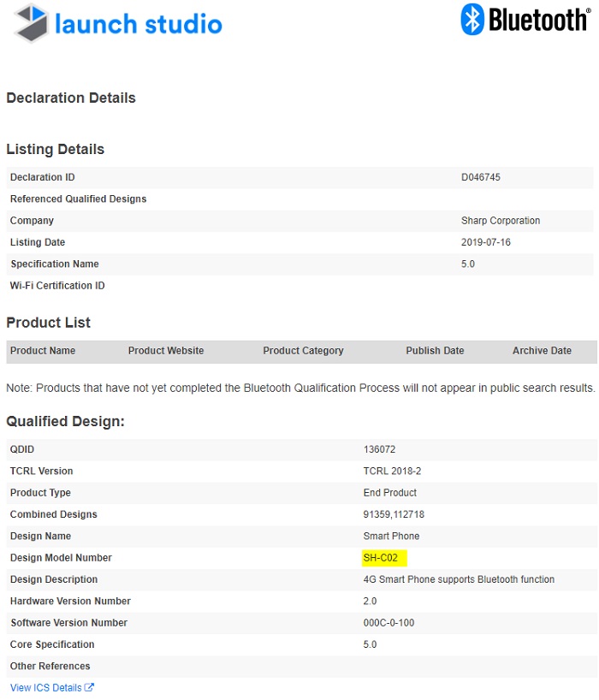The height and width of the screenshot is (700, 599).
Task: Click the blue Bluetooth rune icon
Action: click(x=472, y=20)
